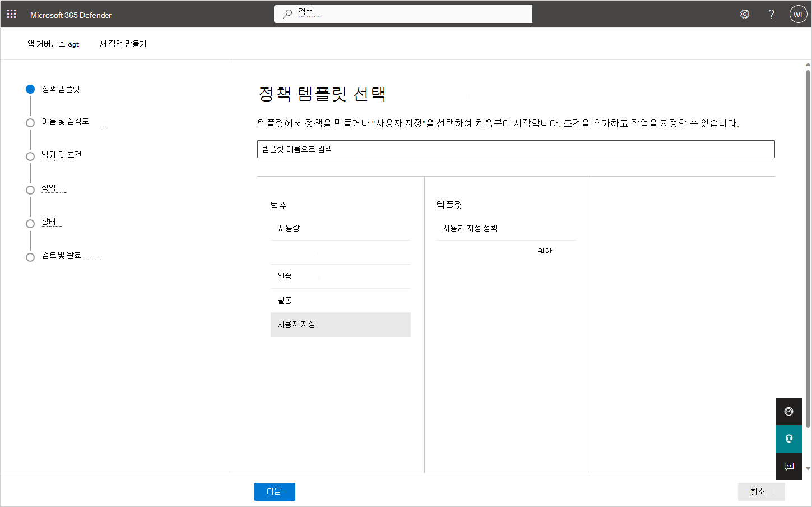812x507 pixels.
Task: Select the 이름 및 심각도 step
Action: click(x=57, y=122)
